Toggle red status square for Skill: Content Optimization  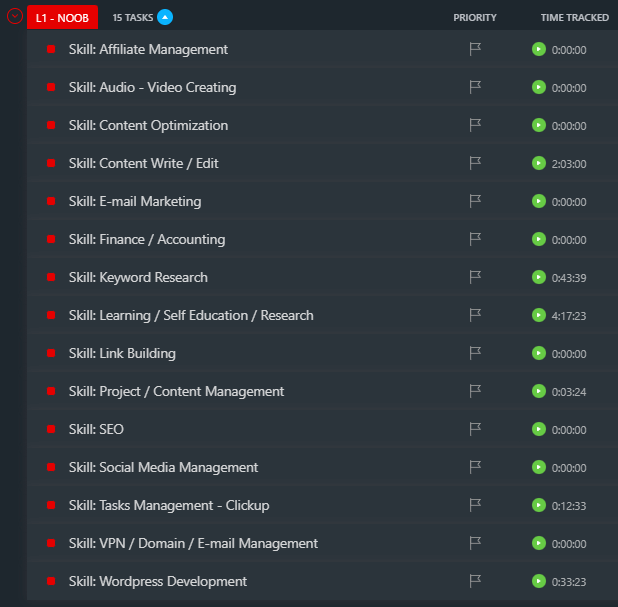click(x=51, y=125)
